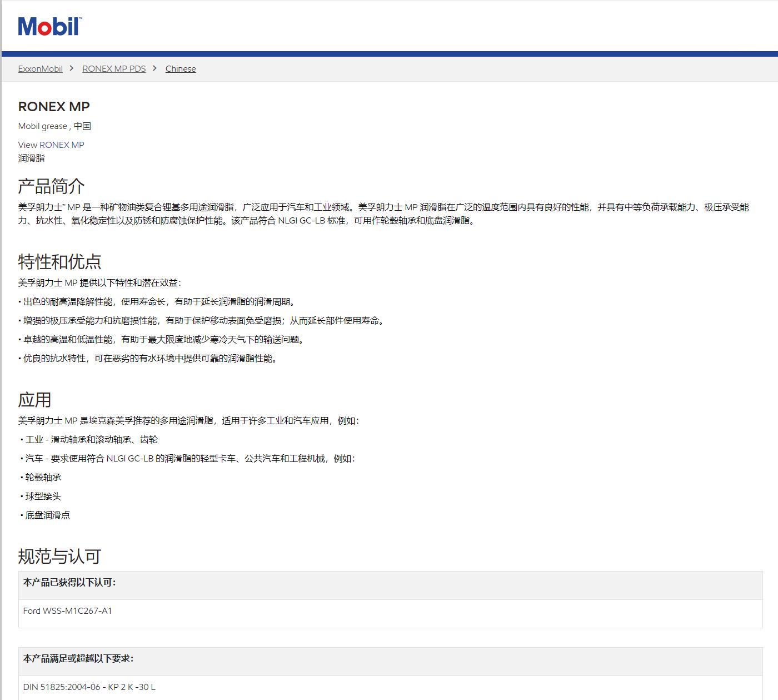Click the 润滑脂 category label
Viewport: 778px width, 700px height.
coord(31,158)
